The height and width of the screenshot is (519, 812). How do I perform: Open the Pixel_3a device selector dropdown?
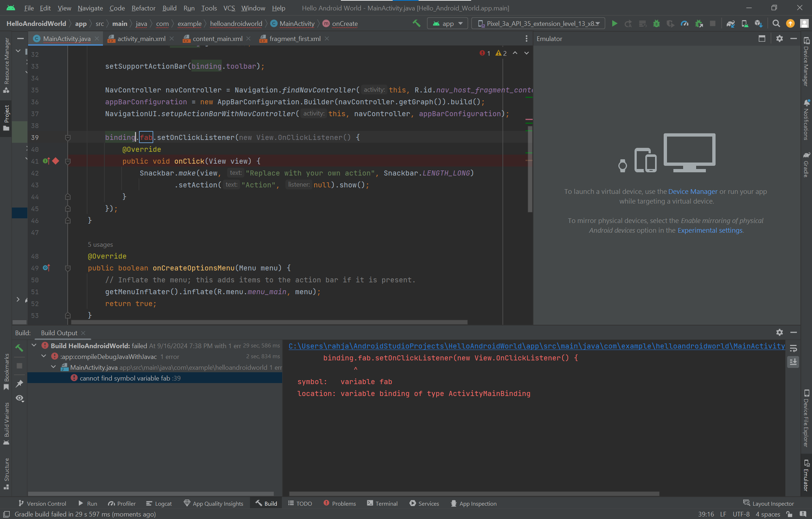pyautogui.click(x=538, y=24)
